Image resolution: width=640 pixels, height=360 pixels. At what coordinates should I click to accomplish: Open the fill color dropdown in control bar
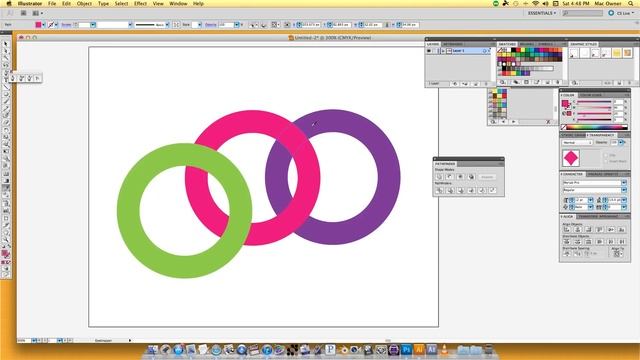tap(43, 25)
